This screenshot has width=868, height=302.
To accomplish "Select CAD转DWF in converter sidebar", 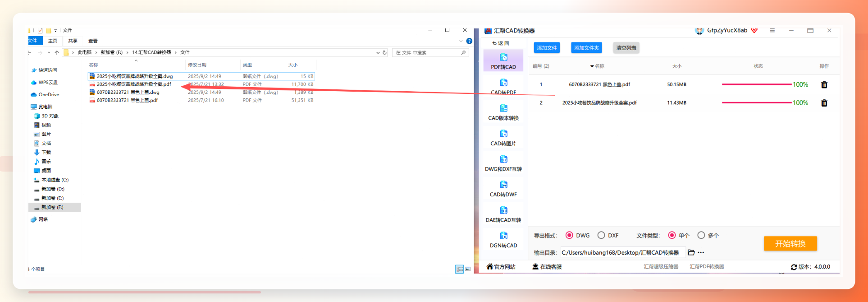I will point(503,189).
